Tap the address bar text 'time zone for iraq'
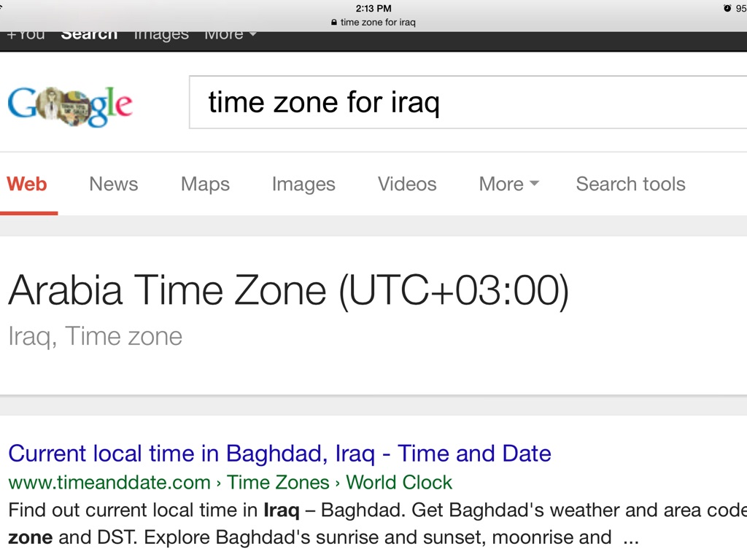Viewport: 747px width, 560px height. tap(378, 23)
